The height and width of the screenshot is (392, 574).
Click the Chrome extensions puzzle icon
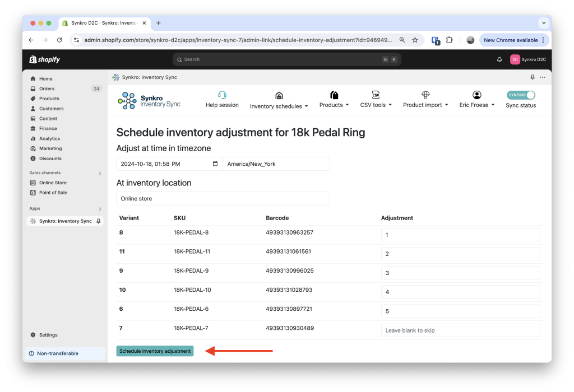pos(449,40)
